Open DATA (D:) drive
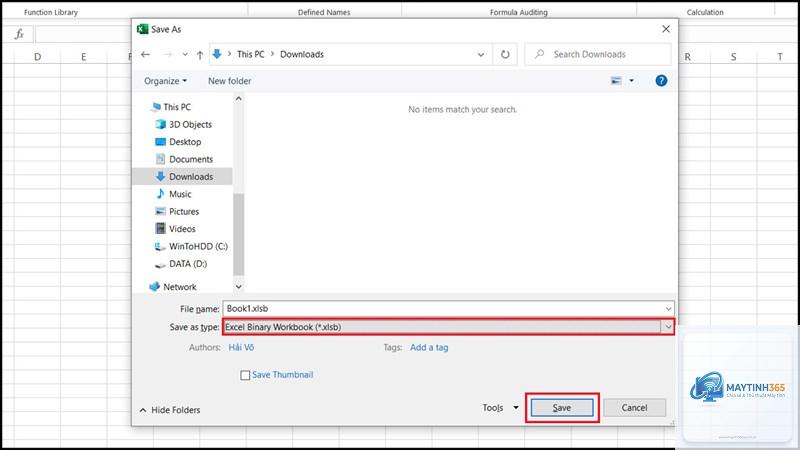This screenshot has width=800, height=450. [x=188, y=263]
